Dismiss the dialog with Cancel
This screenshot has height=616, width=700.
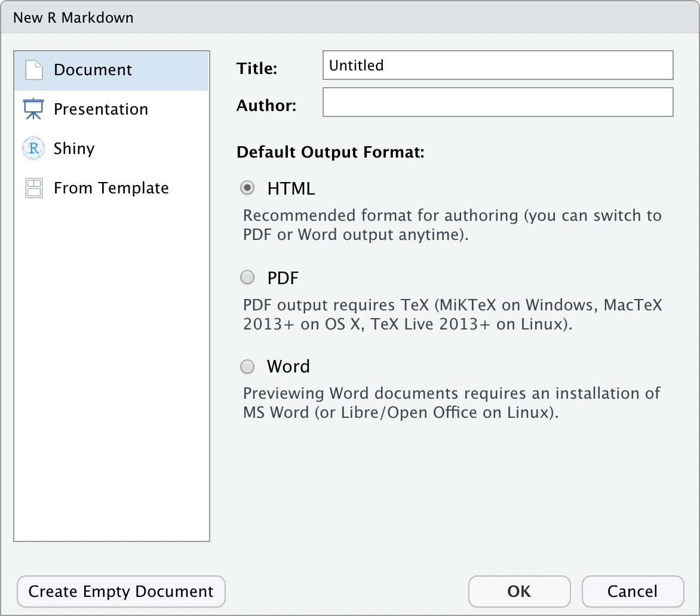(633, 592)
